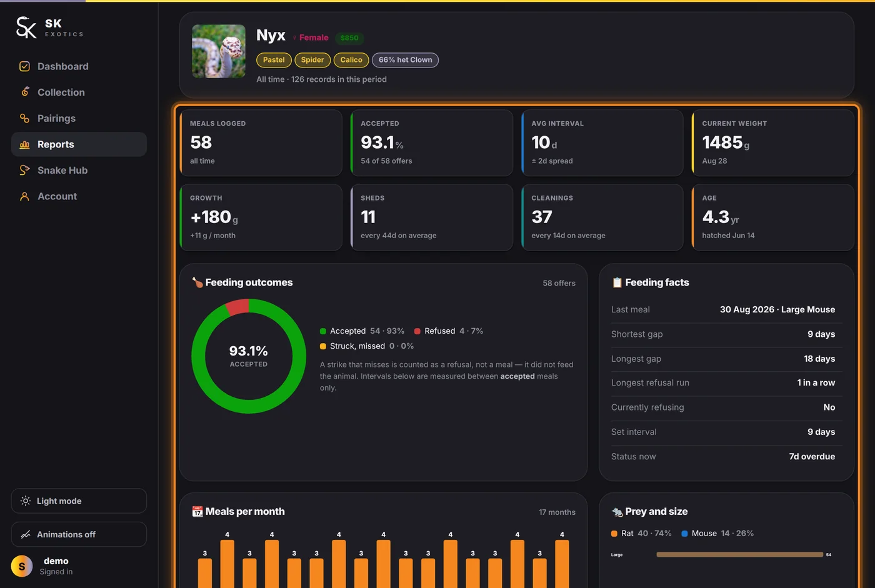This screenshot has height=588, width=875.
Task: Toggle Light mode
Action: click(x=79, y=501)
